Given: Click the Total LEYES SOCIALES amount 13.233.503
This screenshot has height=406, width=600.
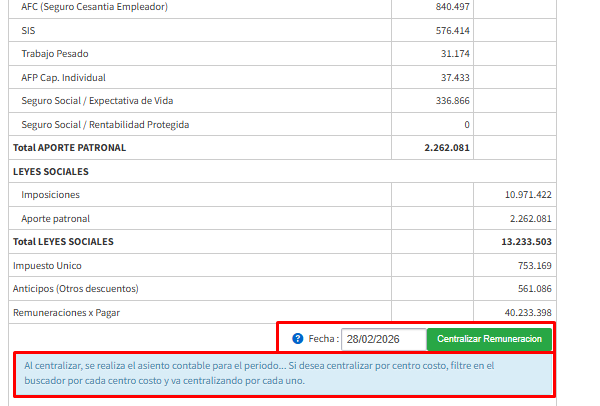Looking at the screenshot, I should (526, 242).
